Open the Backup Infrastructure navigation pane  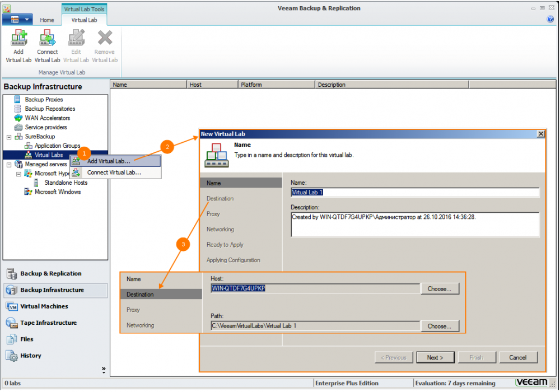(x=55, y=290)
